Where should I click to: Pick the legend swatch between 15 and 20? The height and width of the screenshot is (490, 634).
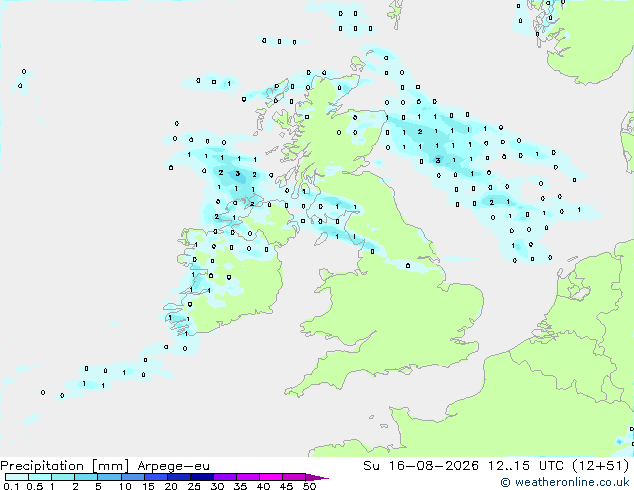coord(156,477)
